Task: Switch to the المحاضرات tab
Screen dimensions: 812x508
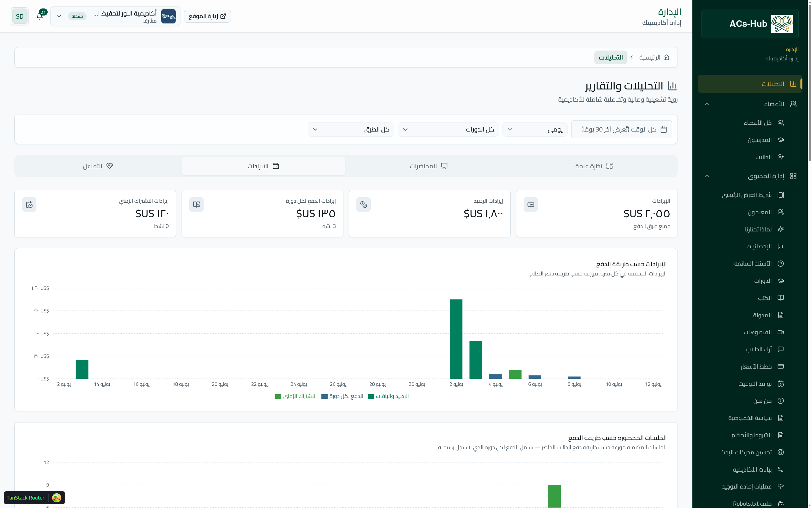Action: click(x=429, y=166)
